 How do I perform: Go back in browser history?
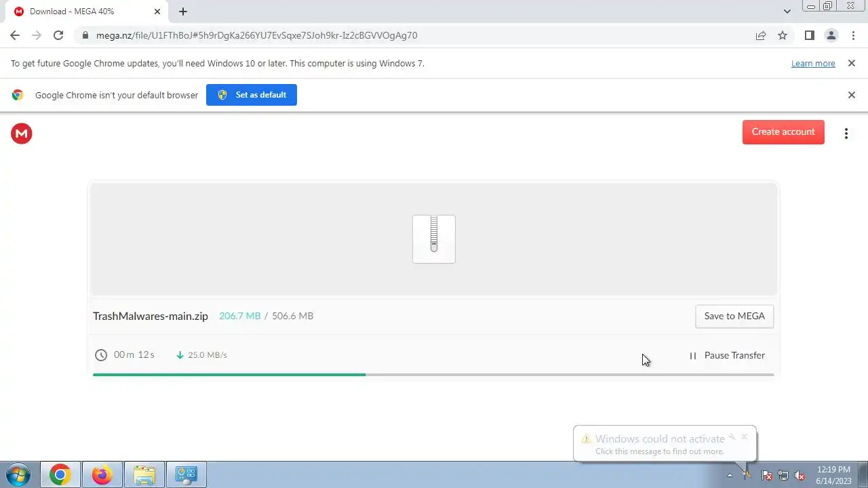coord(15,35)
